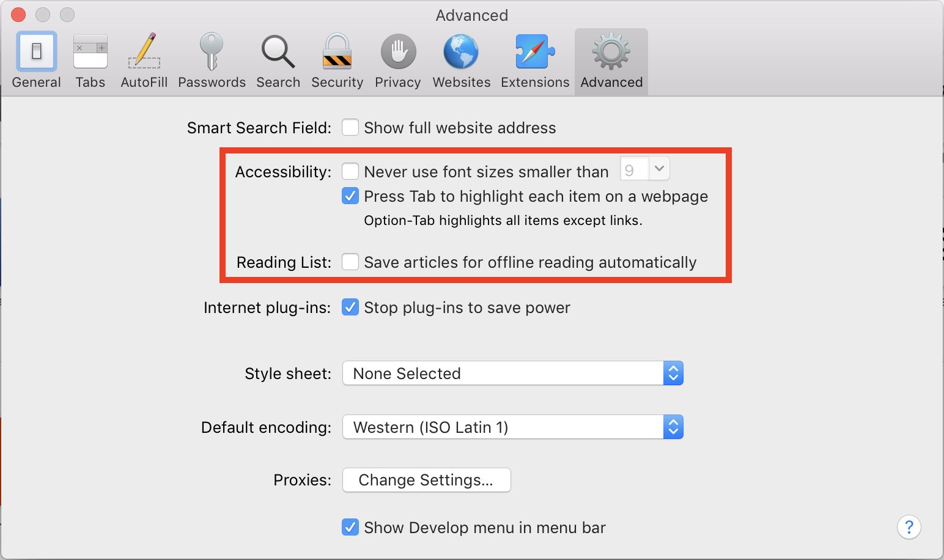This screenshot has width=944, height=560.
Task: Switch to the Advanced tab
Action: point(611,60)
